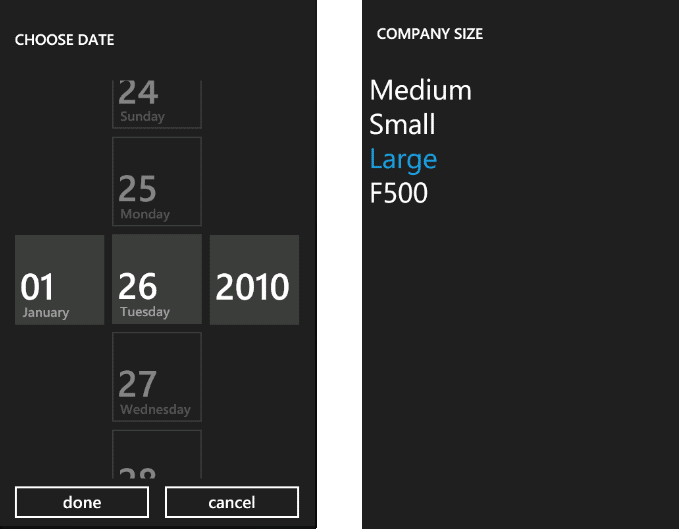
Task: Choose day 27 Wednesday tile
Action: click(156, 377)
